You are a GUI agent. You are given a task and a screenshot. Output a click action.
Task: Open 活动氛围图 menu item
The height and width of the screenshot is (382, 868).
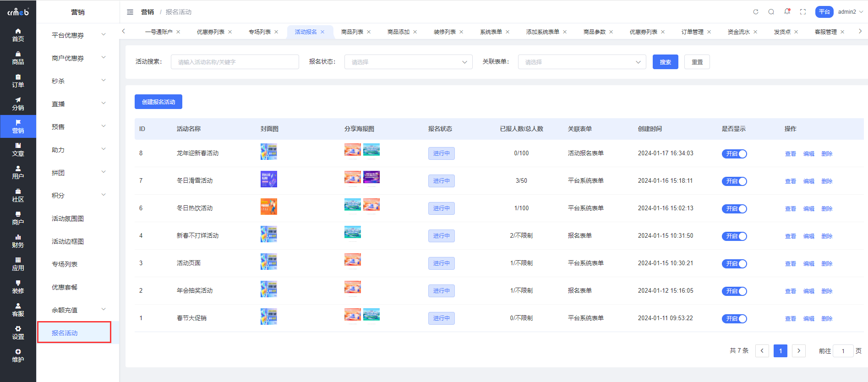pyautogui.click(x=68, y=218)
